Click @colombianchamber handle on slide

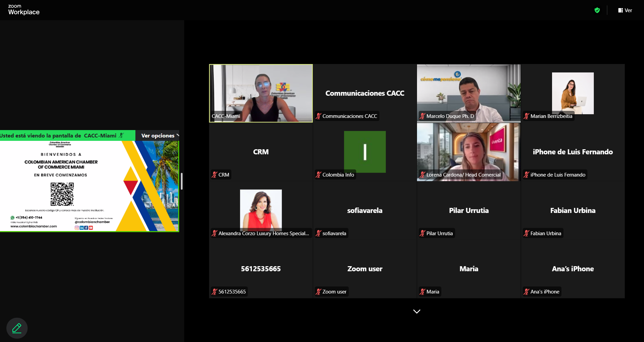pos(92,222)
